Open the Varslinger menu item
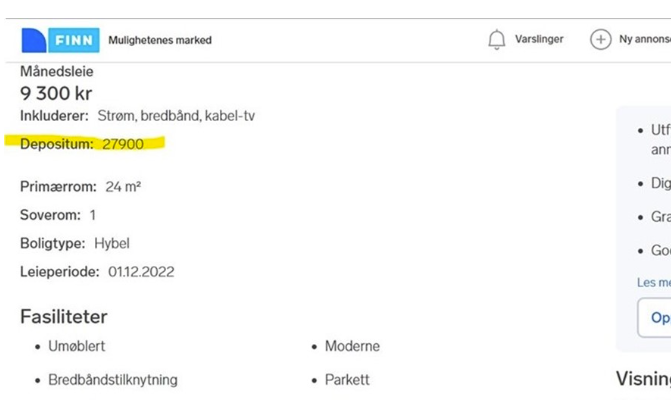The height and width of the screenshot is (400, 671). [539, 40]
